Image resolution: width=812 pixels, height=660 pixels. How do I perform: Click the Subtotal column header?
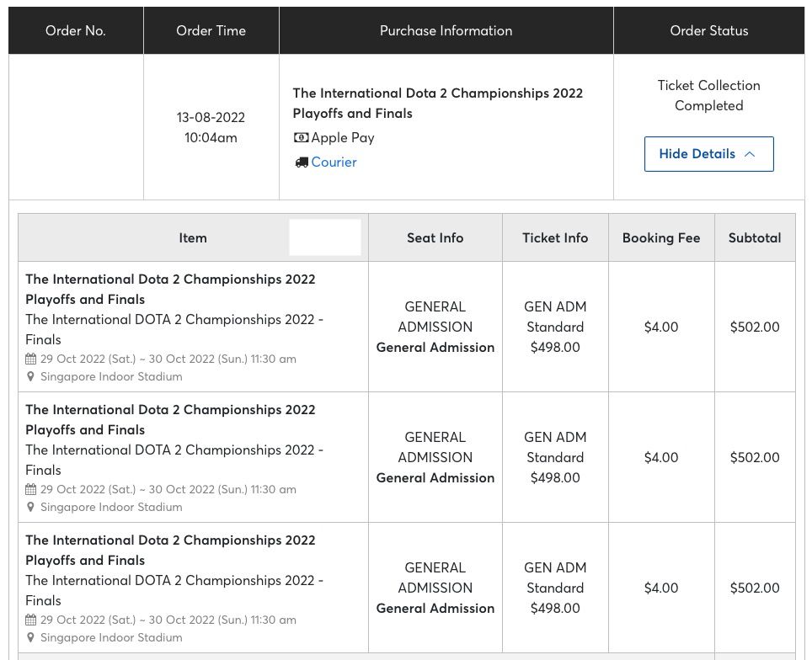coord(755,237)
